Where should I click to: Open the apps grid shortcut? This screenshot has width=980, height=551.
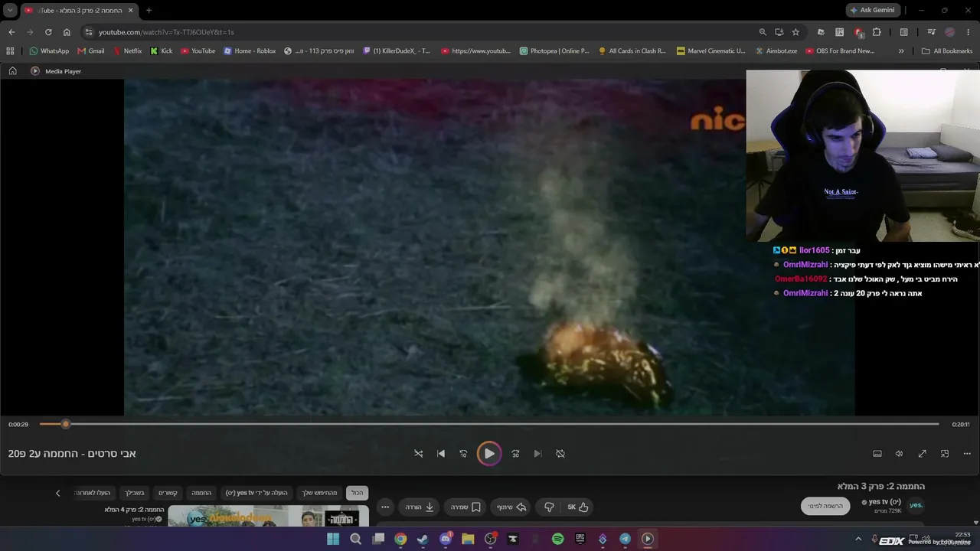10,51
